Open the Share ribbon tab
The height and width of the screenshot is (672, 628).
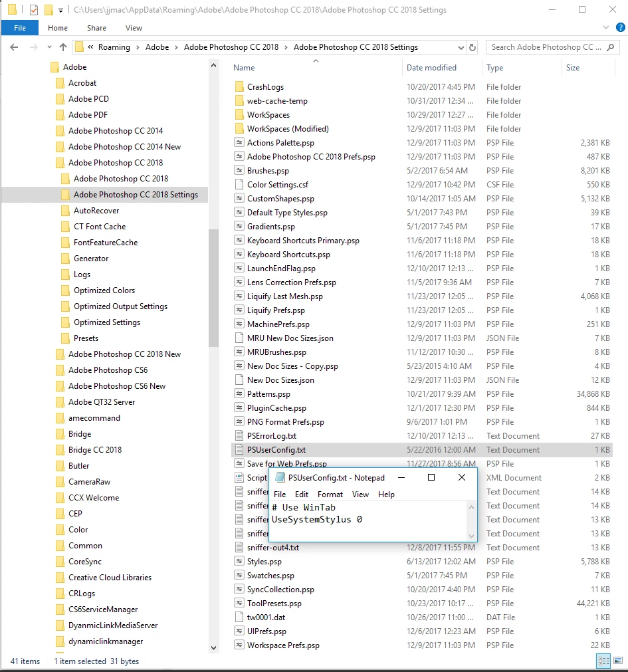(x=96, y=28)
